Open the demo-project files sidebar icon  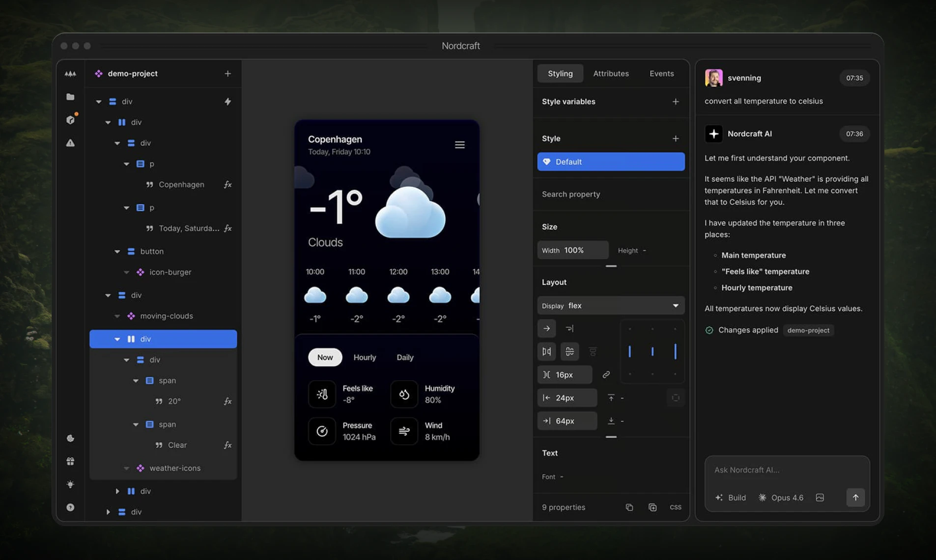[x=70, y=97]
